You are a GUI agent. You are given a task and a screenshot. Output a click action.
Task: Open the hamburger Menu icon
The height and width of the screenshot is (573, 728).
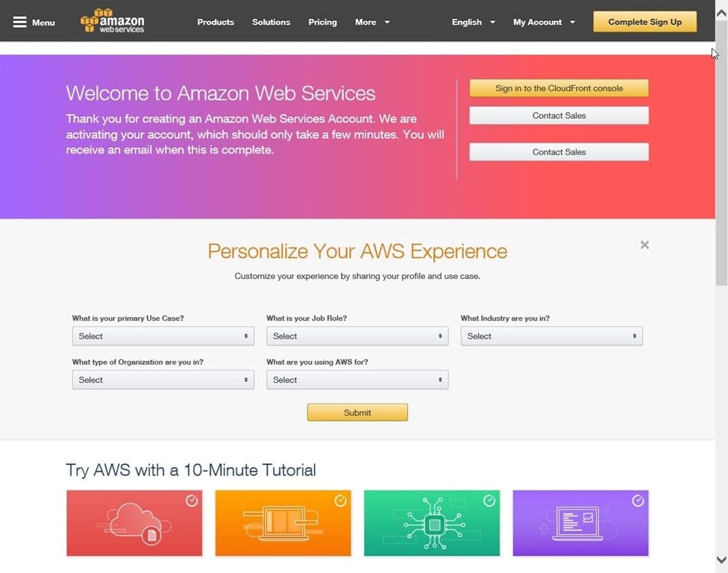(x=19, y=22)
